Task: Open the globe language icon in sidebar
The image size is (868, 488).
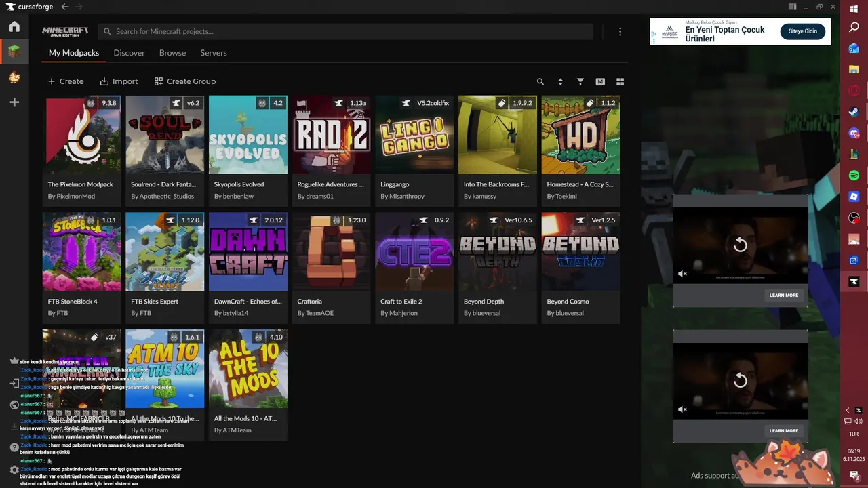Action: point(14,405)
